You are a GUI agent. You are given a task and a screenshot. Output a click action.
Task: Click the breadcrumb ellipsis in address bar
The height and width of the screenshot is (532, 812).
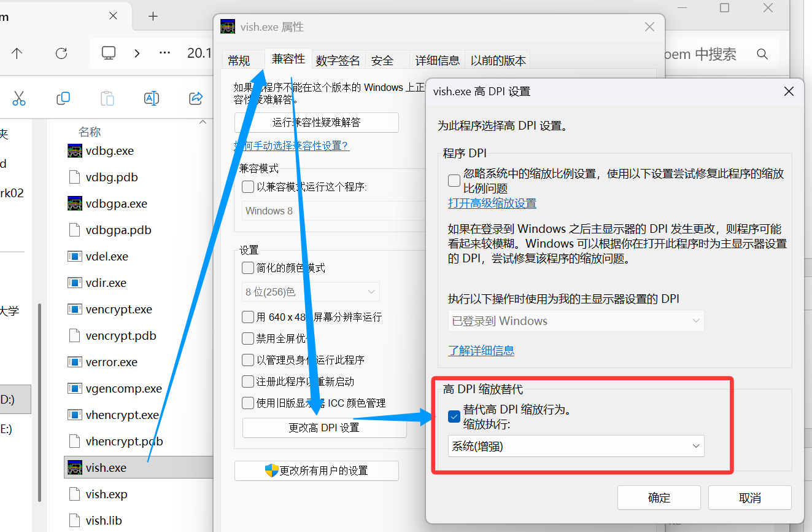click(x=164, y=53)
